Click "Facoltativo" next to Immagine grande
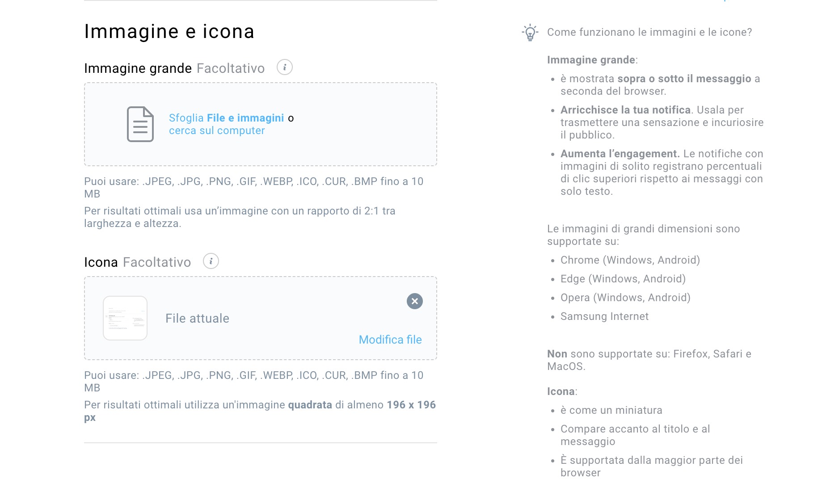Image resolution: width=835 pixels, height=504 pixels. click(231, 68)
